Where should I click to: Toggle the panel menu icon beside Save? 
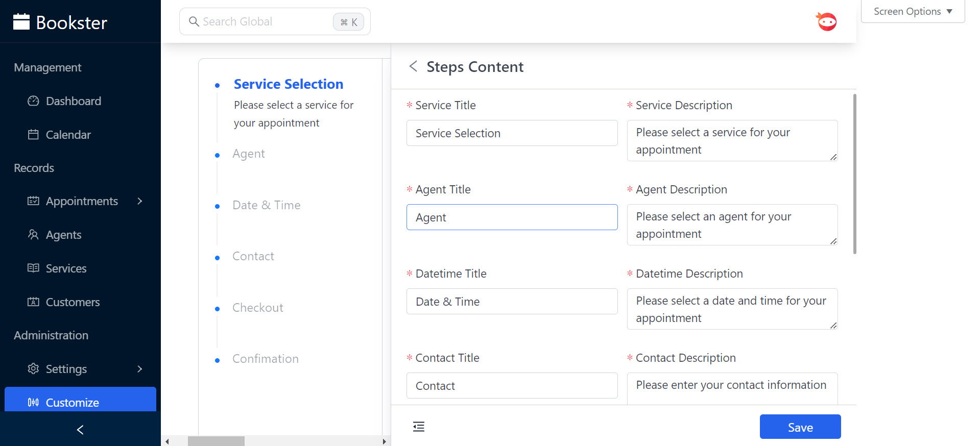[x=419, y=427]
